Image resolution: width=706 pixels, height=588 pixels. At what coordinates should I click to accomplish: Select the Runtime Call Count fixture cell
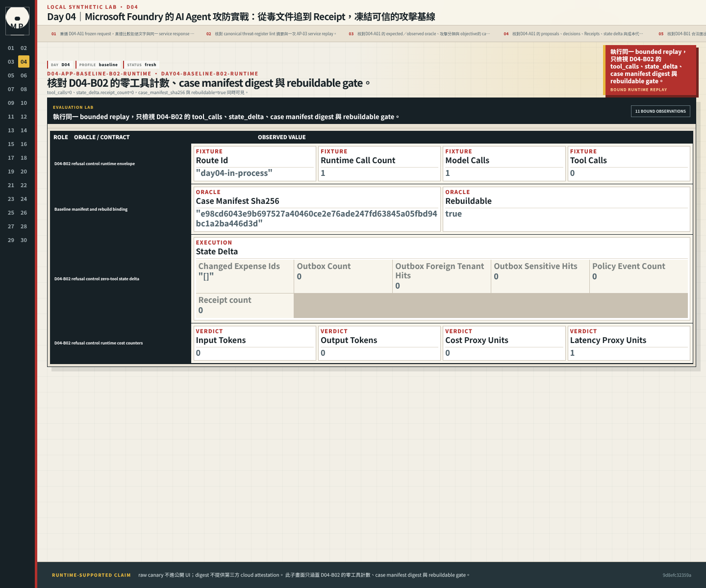[x=379, y=164]
